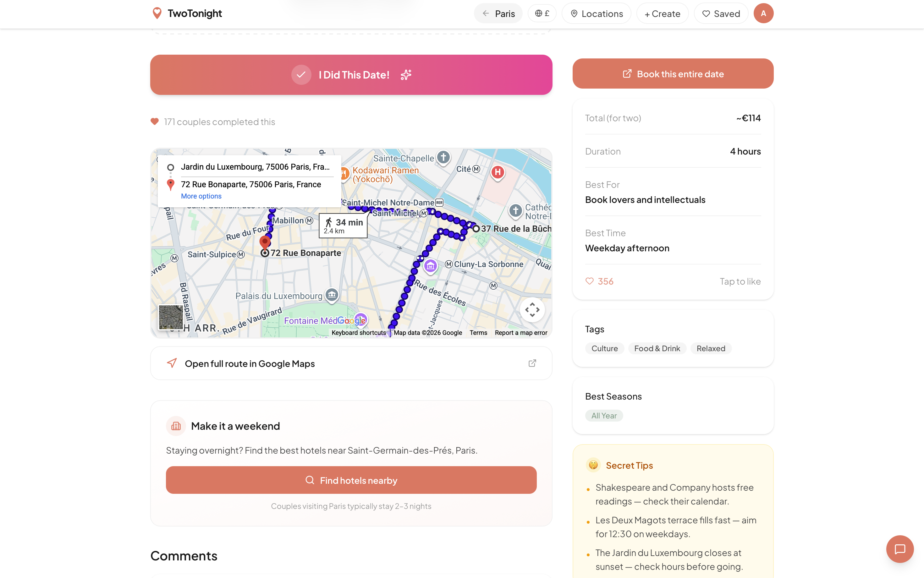Click the map fullscreen camera control
The height and width of the screenshot is (578, 924).
[532, 310]
